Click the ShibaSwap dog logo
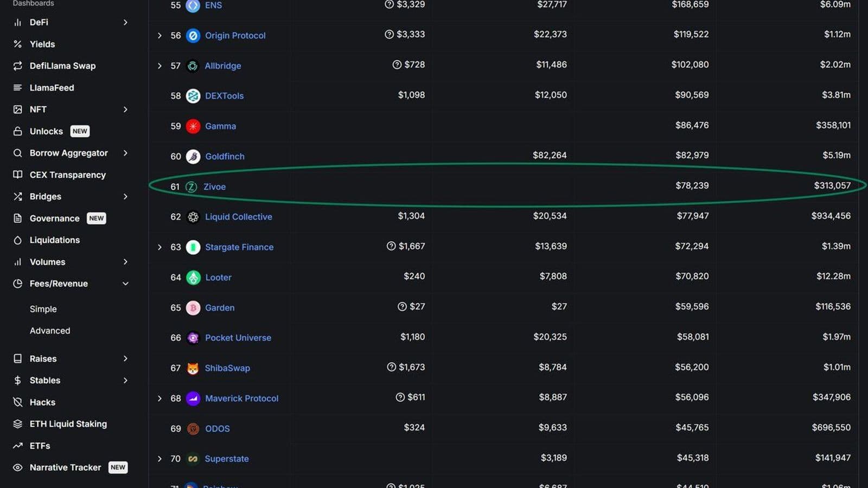This screenshot has width=868, height=488. pos(193,368)
